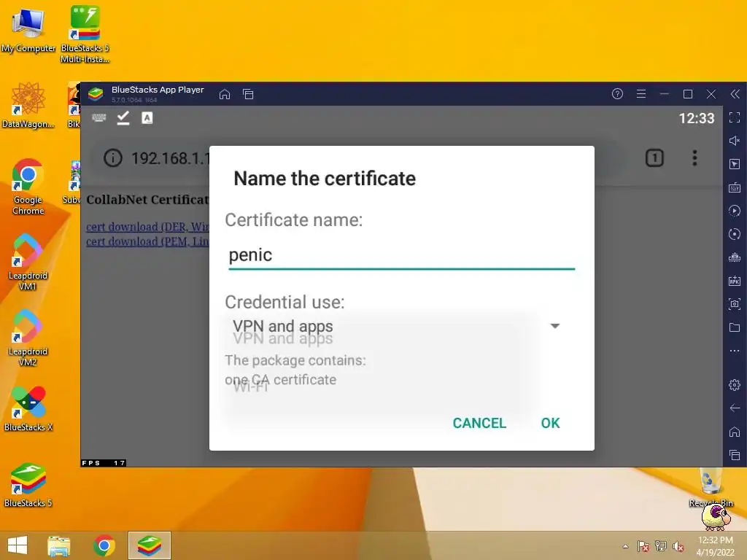Open Leapdroid VM1 desktop shortcut
This screenshot has height=560, width=747.
point(28,262)
